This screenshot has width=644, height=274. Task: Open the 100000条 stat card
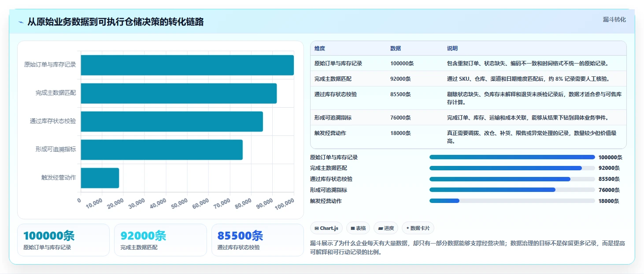click(x=63, y=240)
